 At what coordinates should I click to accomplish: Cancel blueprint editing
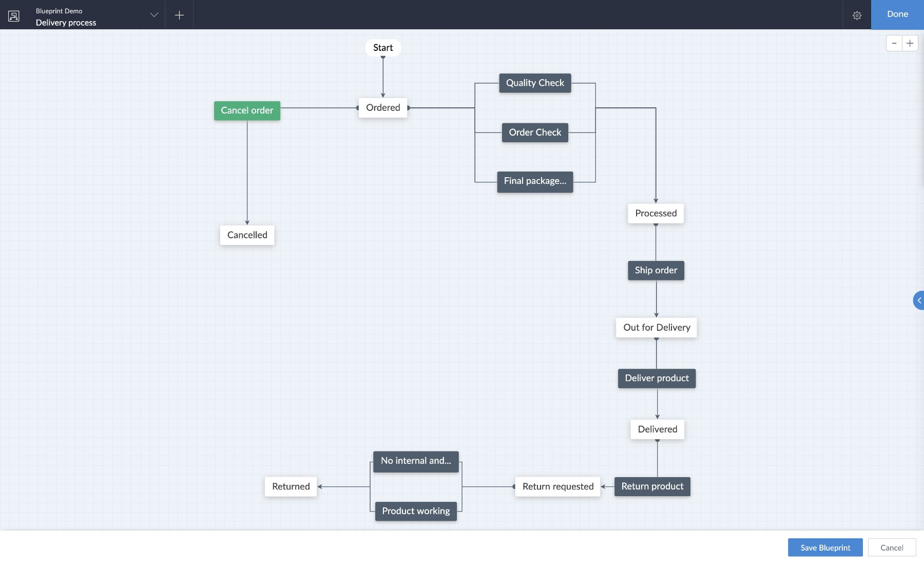(x=892, y=548)
